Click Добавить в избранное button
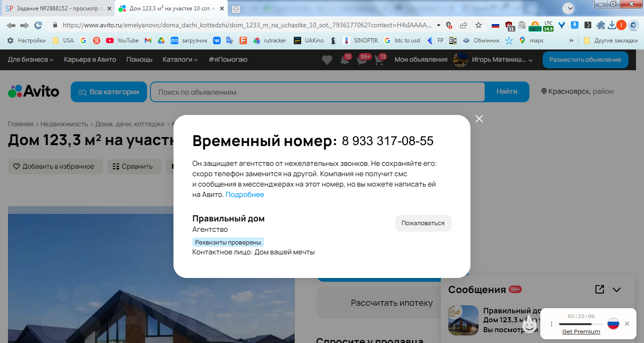This screenshot has height=343, width=644. tap(55, 166)
